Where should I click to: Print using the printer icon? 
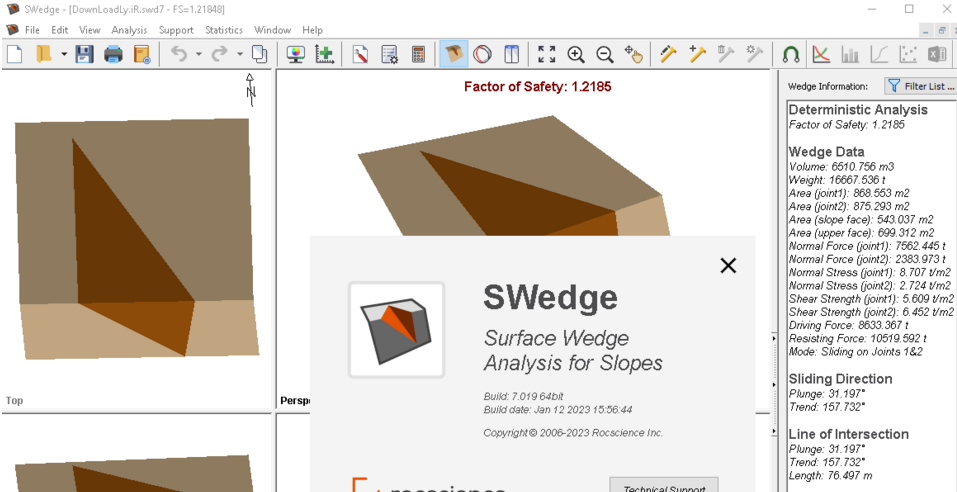[x=114, y=54]
